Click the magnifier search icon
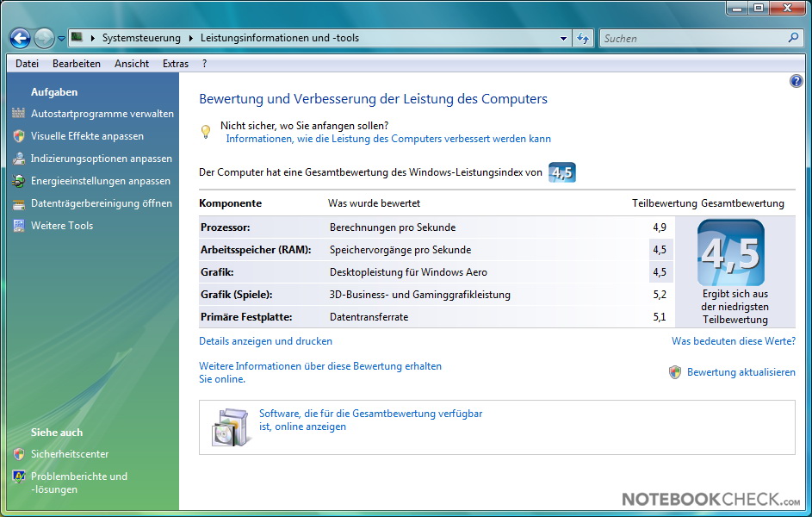This screenshot has height=517, width=812. point(793,38)
